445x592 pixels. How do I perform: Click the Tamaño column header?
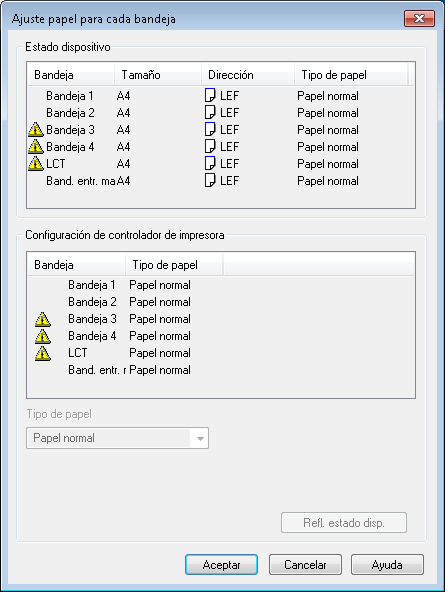tap(157, 74)
